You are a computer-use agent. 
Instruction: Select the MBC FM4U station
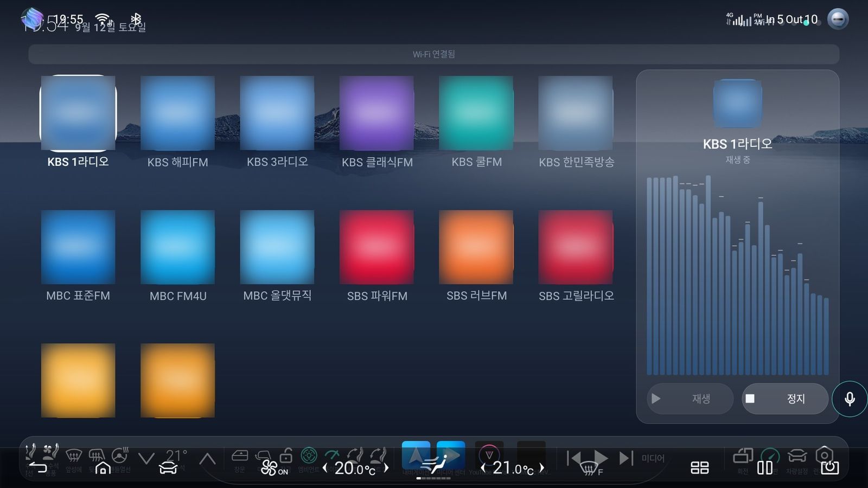coord(177,247)
